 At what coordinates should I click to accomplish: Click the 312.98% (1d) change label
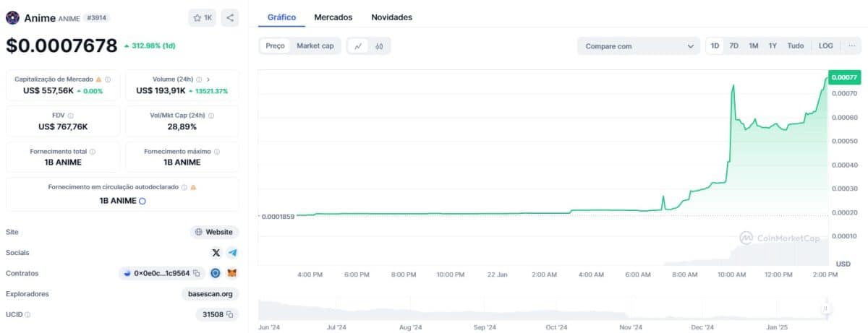[x=150, y=46]
